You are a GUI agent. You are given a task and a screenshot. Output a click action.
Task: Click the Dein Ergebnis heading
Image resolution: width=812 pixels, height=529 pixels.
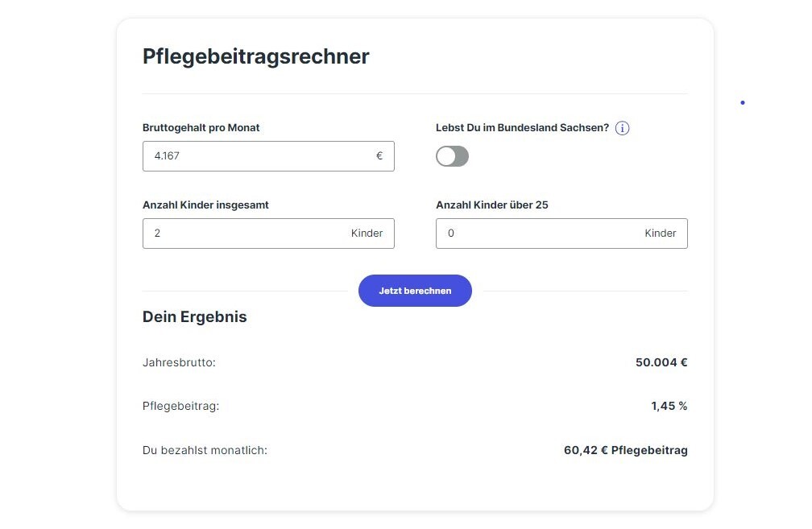pos(195,316)
